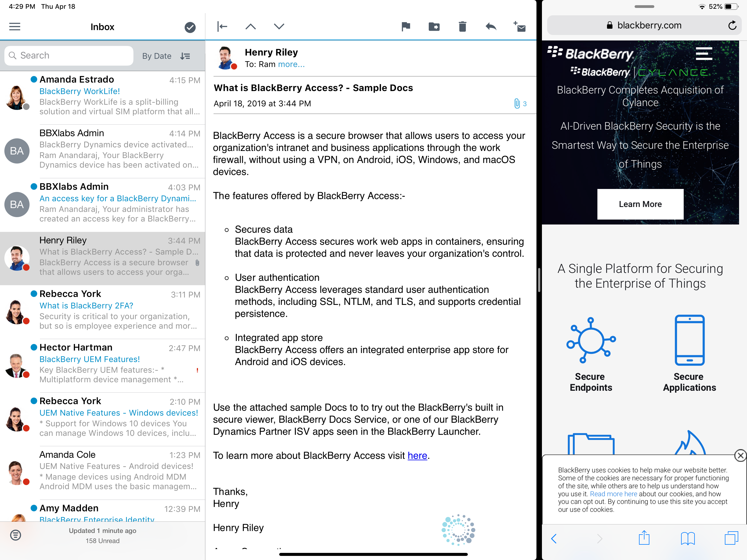Open Safari bookmarks book icon
This screenshot has width=747, height=560.
(688, 538)
